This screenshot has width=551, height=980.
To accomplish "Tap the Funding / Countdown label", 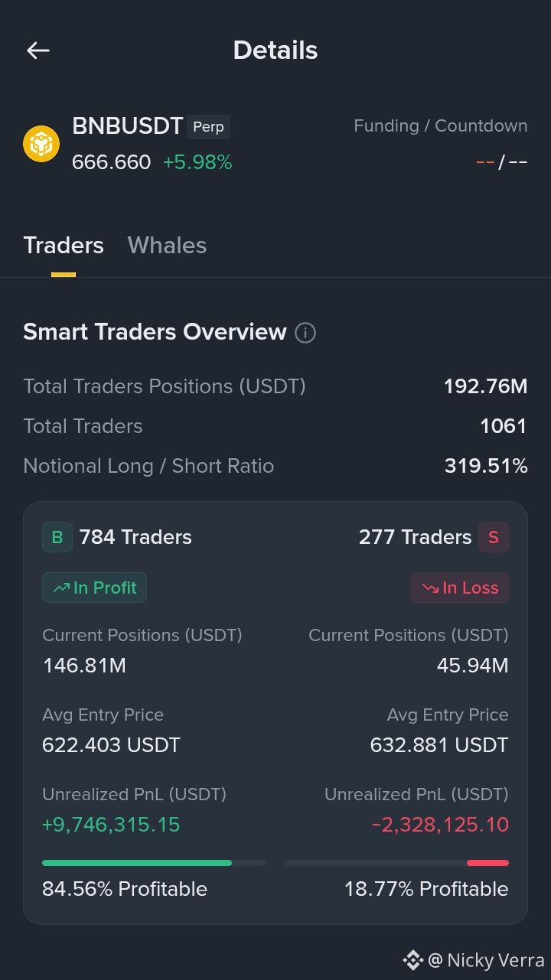I will point(441,126).
